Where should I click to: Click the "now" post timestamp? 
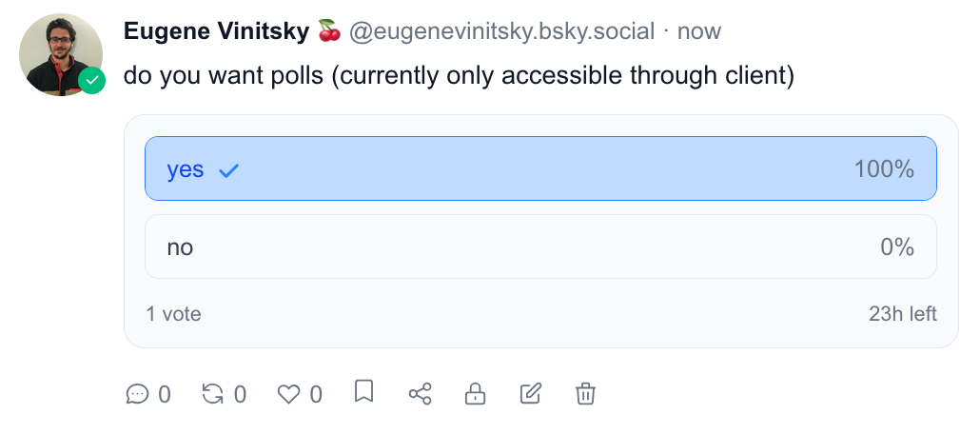tap(699, 31)
